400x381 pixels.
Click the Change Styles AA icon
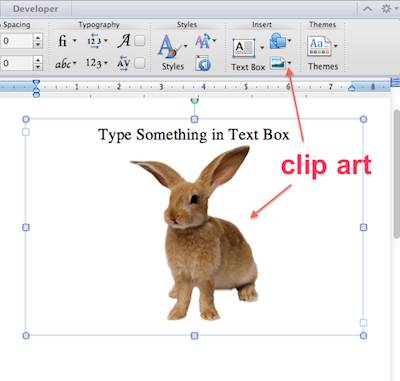203,41
